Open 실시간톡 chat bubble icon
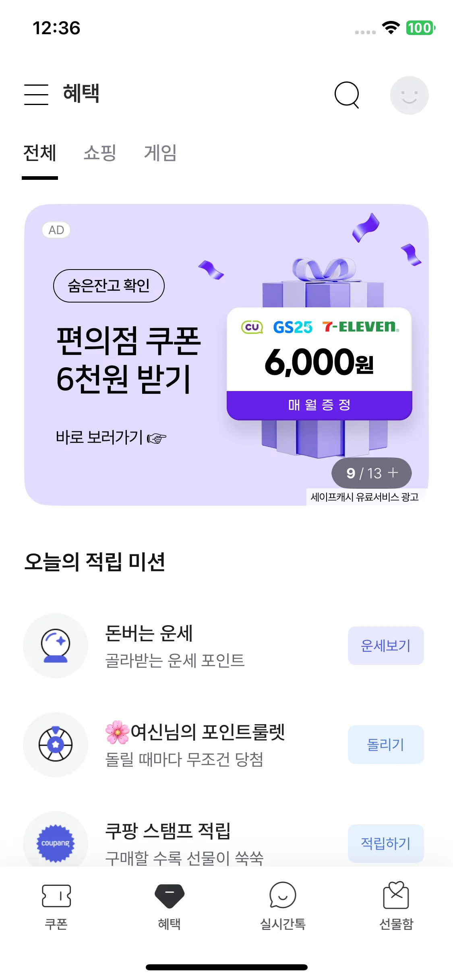 pos(283,896)
